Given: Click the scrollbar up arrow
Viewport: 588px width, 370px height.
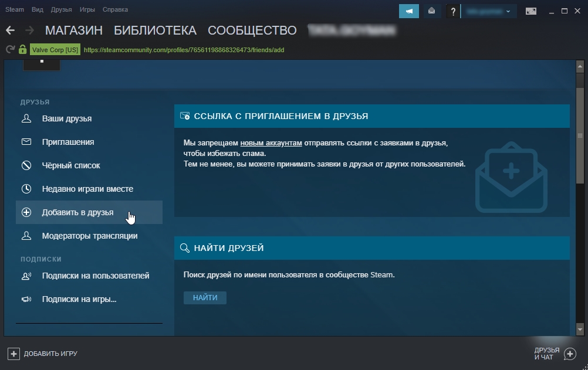Looking at the screenshot, I should click(x=580, y=67).
